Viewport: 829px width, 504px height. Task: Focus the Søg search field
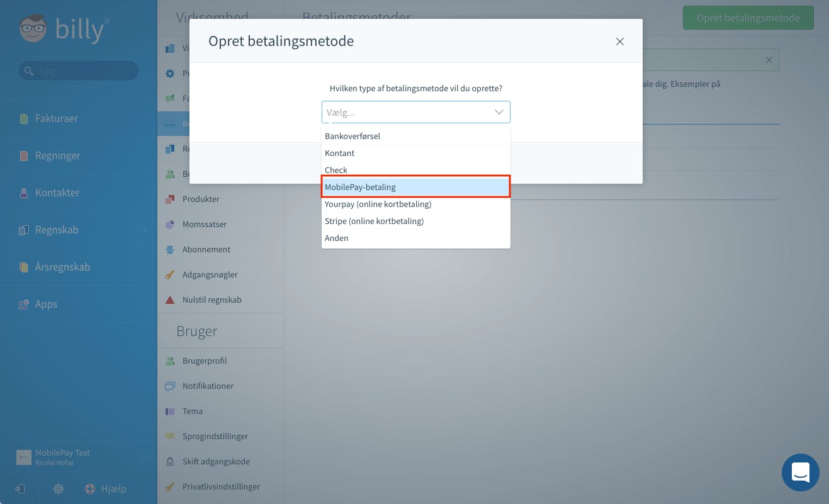[x=79, y=70]
